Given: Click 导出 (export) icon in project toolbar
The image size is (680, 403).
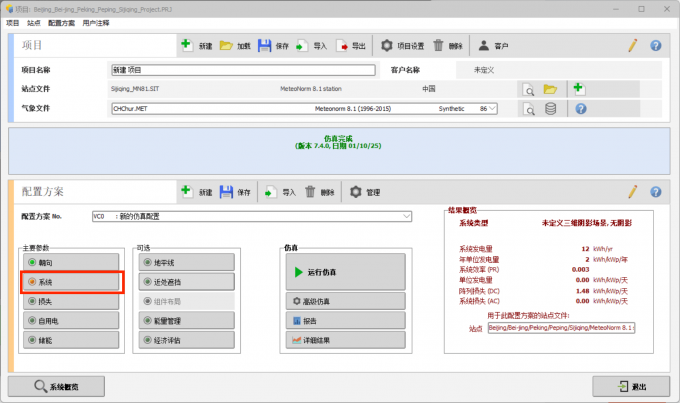Looking at the screenshot, I should point(344,46).
